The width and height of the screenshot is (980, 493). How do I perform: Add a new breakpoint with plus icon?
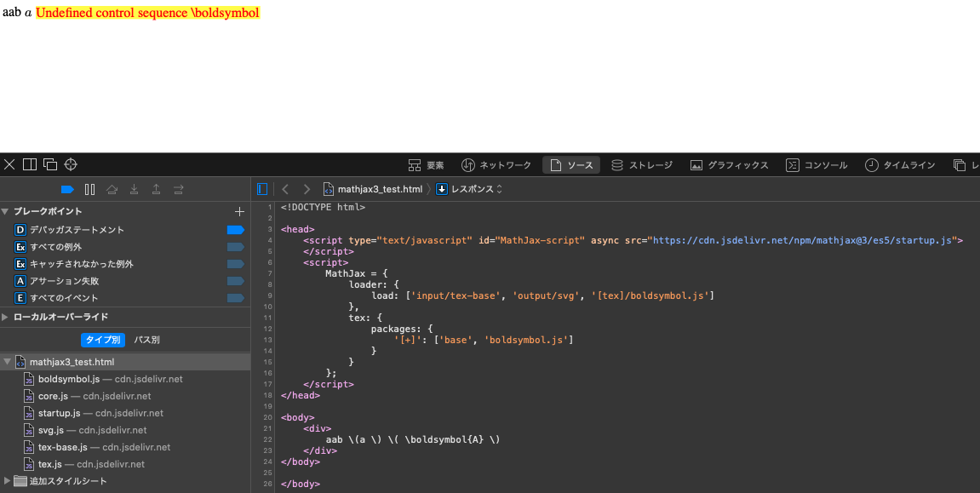pyautogui.click(x=238, y=212)
